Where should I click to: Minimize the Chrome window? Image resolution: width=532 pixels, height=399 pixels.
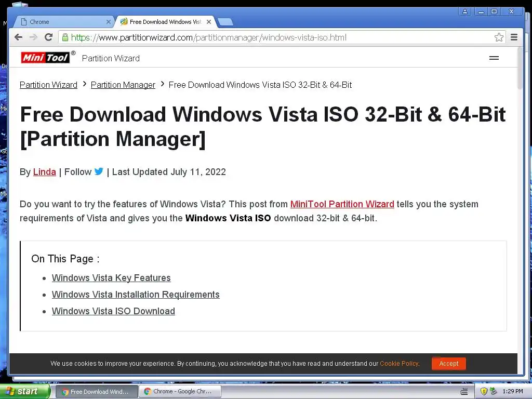pos(481,11)
